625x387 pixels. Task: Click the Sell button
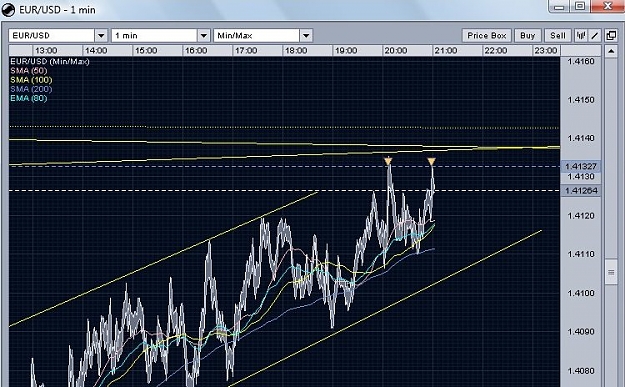coord(558,35)
